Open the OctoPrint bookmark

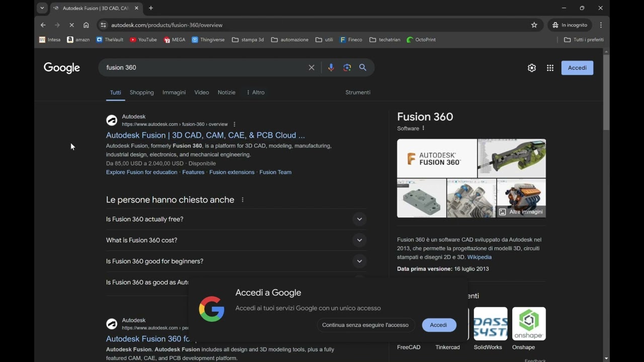point(421,40)
